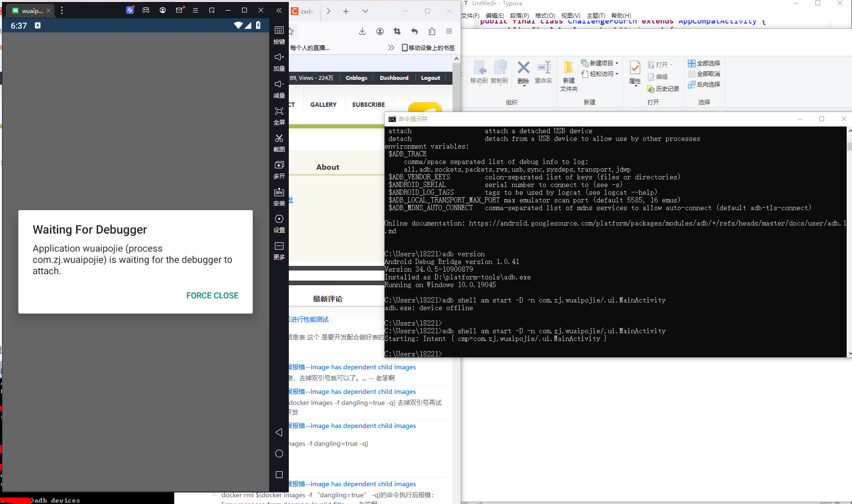This screenshot has width=852, height=504.
Task: Invert selection using 反向选择
Action: click(x=704, y=85)
